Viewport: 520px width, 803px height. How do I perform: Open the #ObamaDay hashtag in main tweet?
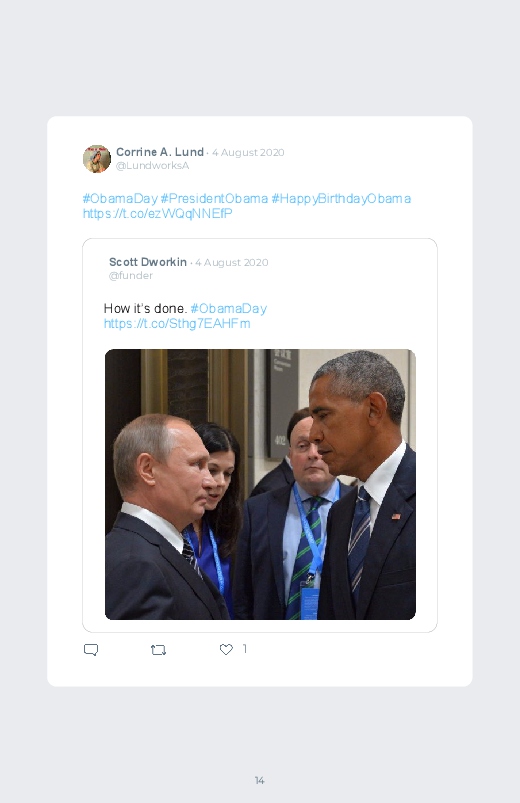pos(120,199)
